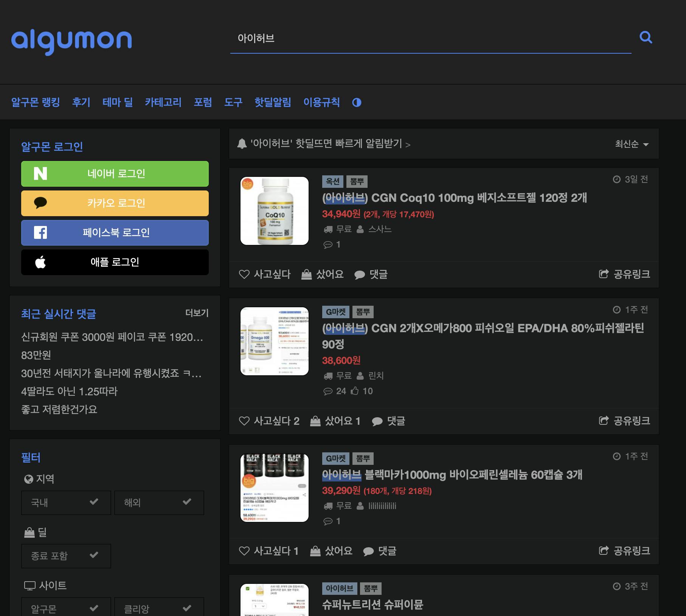
Task: Click heart icon on Coq10 deal
Action: [x=244, y=274]
